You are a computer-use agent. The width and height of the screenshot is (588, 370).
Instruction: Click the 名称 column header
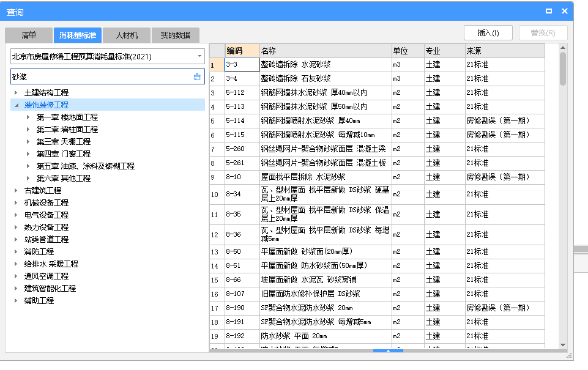(326, 51)
